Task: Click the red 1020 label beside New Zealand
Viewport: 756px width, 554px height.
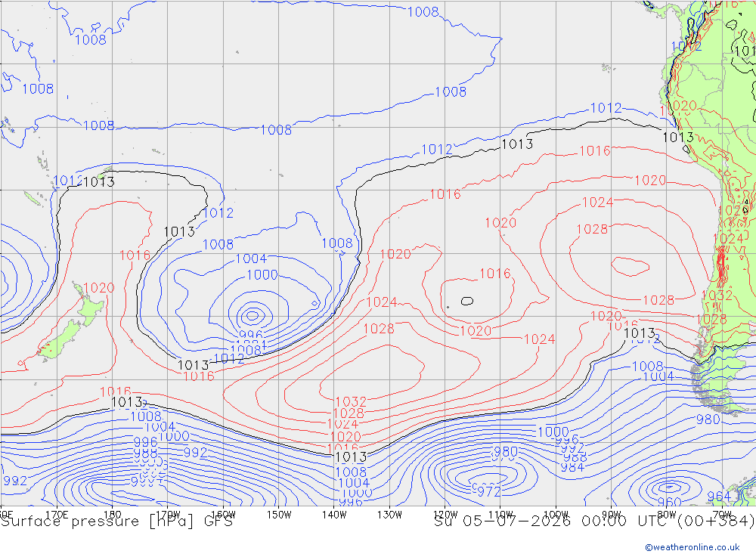Action: click(99, 288)
